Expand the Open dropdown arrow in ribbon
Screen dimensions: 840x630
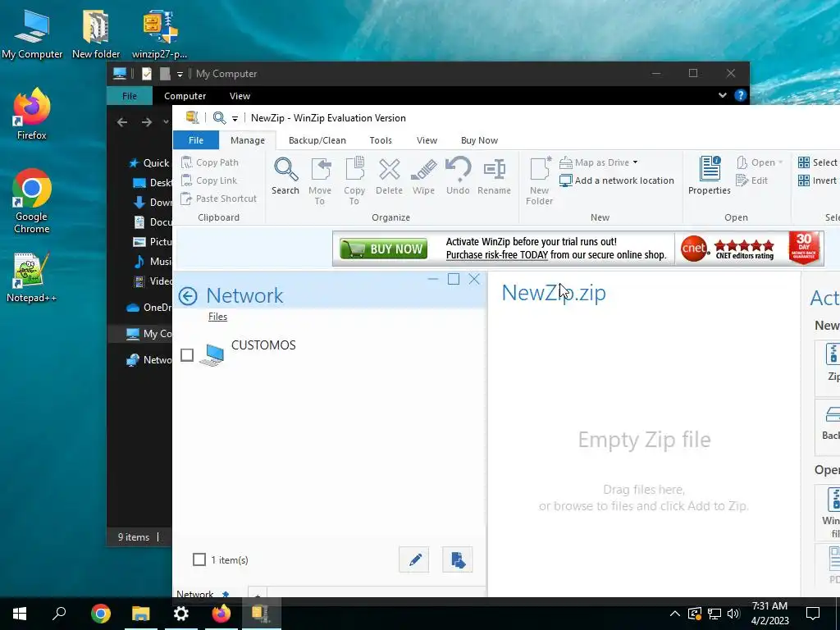[781, 162]
